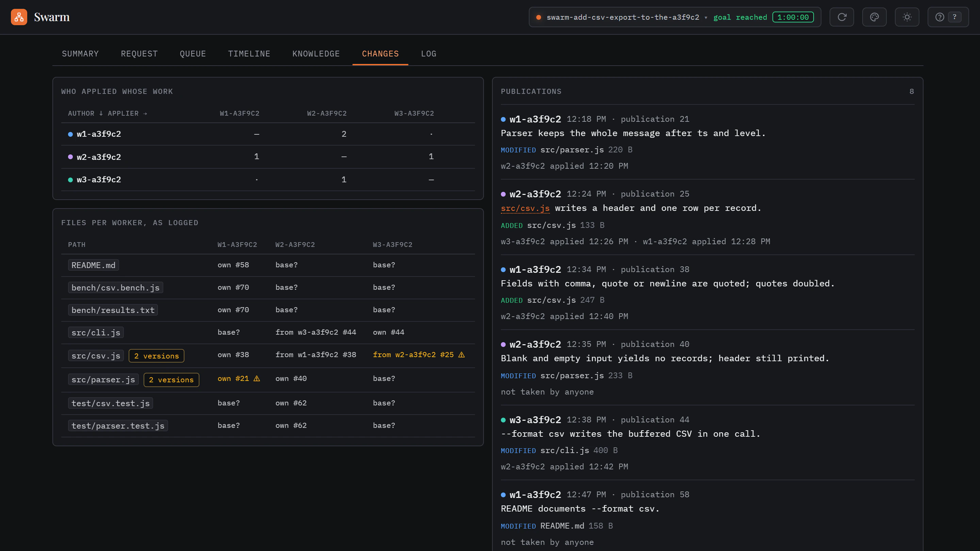Click the bench/csv.bench.js path chip
The height and width of the screenshot is (551, 980).
pos(116,288)
